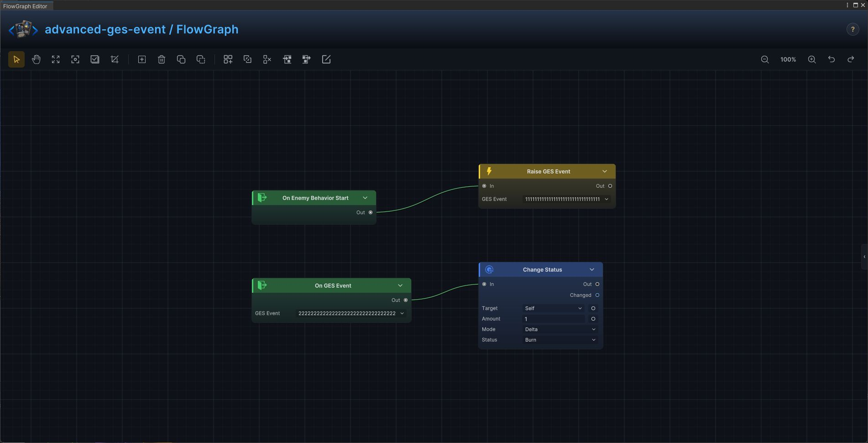This screenshot has width=868, height=443.
Task: Collapse the Raise GES Event node
Action: pyautogui.click(x=605, y=171)
